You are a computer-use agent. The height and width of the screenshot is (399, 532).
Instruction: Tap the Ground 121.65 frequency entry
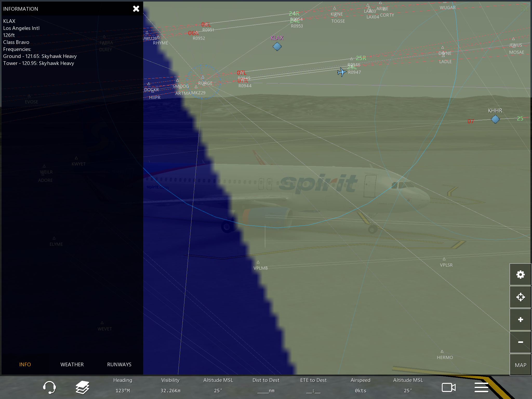click(x=40, y=56)
